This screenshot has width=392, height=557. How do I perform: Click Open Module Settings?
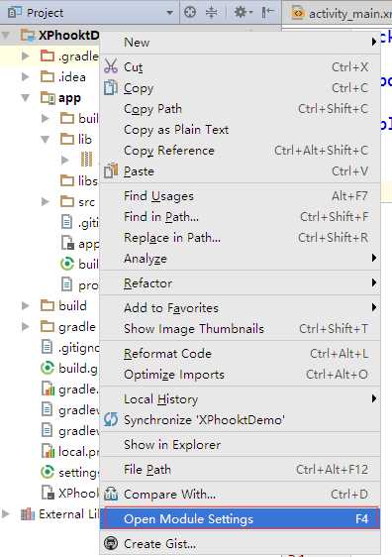(241, 519)
